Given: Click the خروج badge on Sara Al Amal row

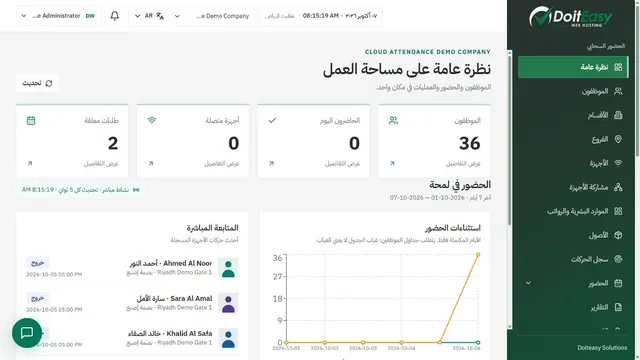Looking at the screenshot, I should pos(38,298).
